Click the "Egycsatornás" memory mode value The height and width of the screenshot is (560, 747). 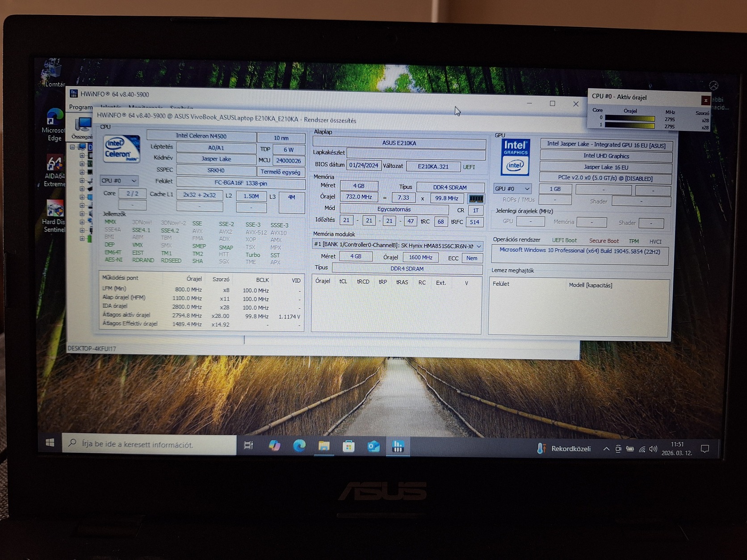point(394,209)
